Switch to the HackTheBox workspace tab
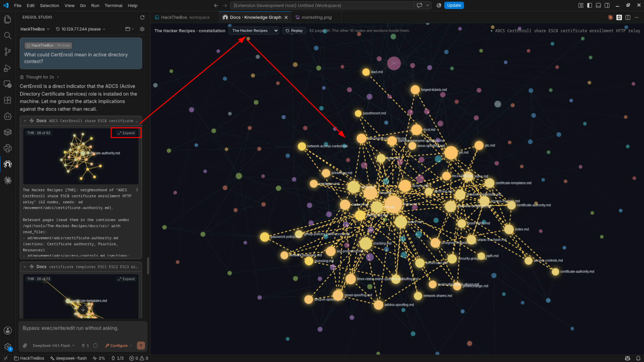This screenshot has width=644, height=362. tap(185, 17)
